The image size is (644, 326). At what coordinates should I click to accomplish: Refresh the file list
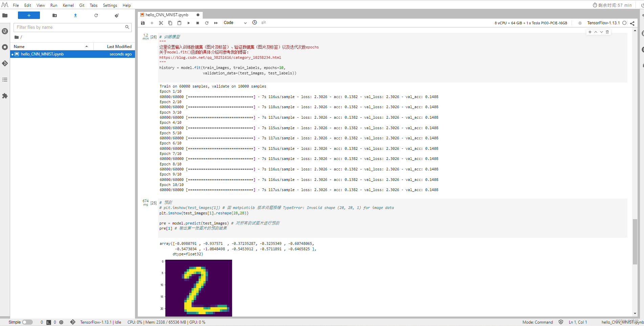[96, 15]
